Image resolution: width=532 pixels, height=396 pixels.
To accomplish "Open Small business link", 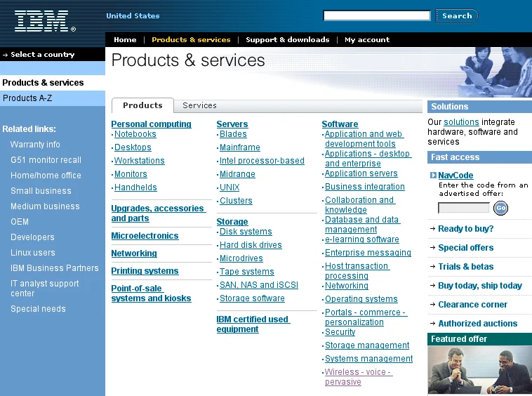I will (41, 191).
